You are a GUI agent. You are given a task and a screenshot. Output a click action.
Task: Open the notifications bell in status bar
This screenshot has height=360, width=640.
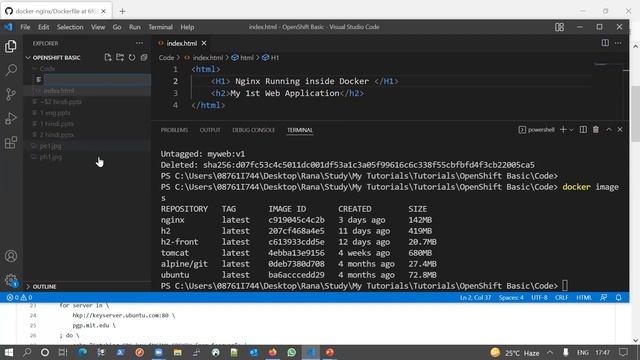(619, 298)
